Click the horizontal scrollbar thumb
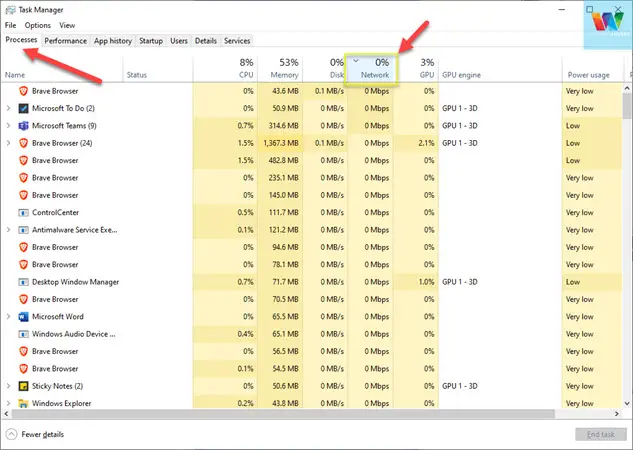This screenshot has height=450, width=633. pos(283,414)
